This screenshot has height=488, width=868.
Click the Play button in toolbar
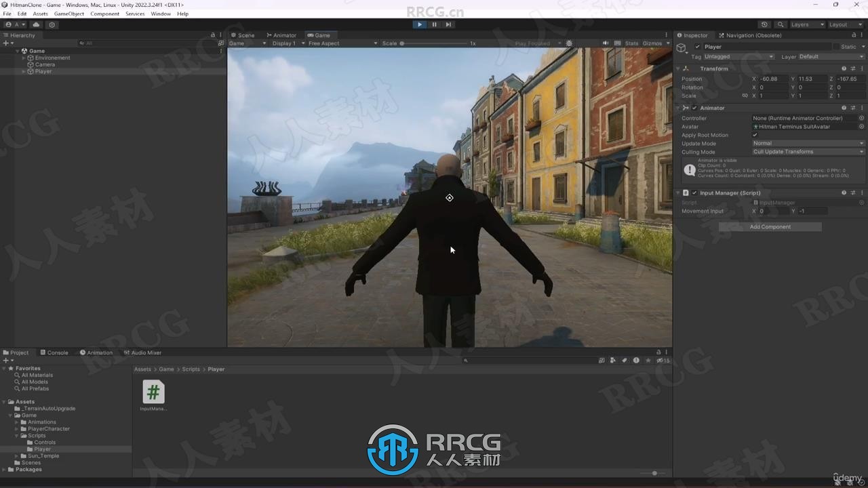pos(420,24)
